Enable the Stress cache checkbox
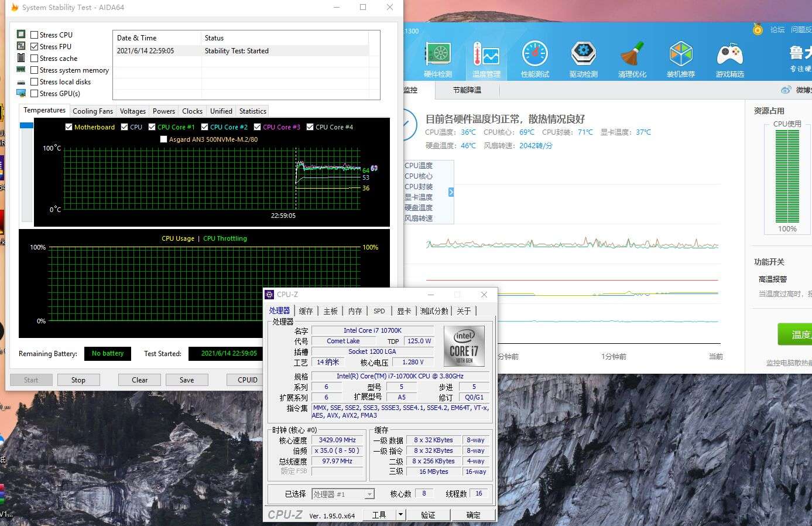Image resolution: width=812 pixels, height=526 pixels. (35, 58)
